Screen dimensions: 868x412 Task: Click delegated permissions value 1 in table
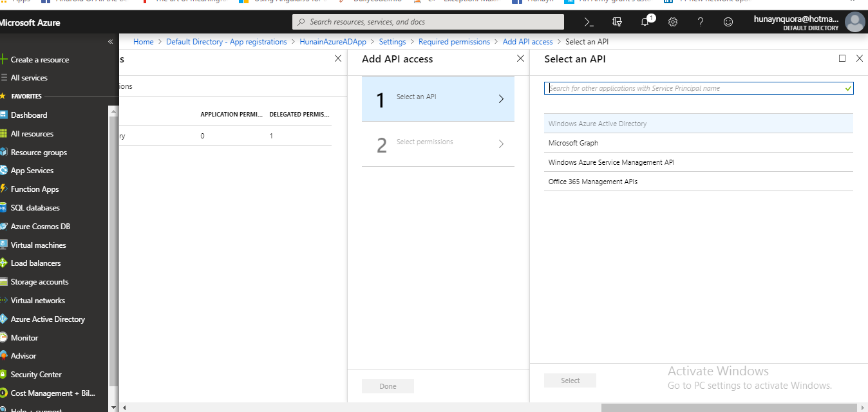pos(271,136)
